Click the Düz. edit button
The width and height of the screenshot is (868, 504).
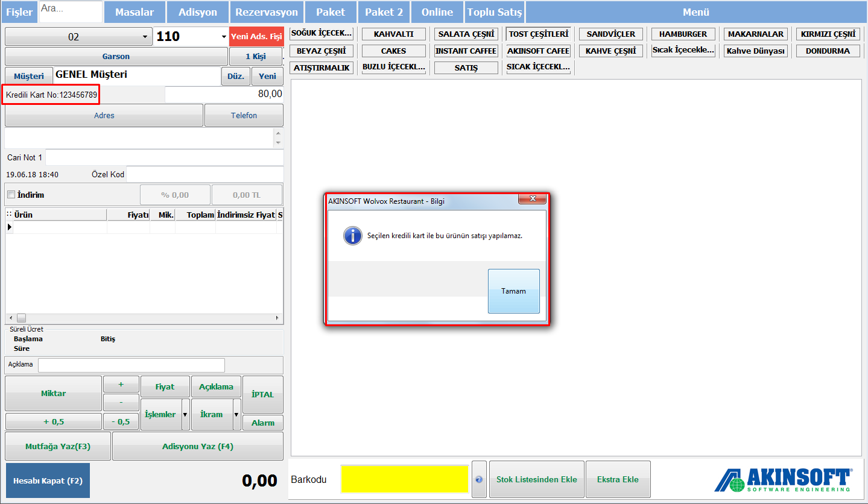click(x=236, y=76)
